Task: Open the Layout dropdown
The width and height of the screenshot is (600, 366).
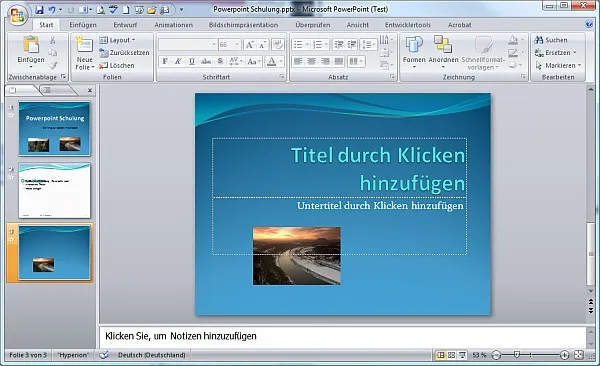Action: [117, 40]
